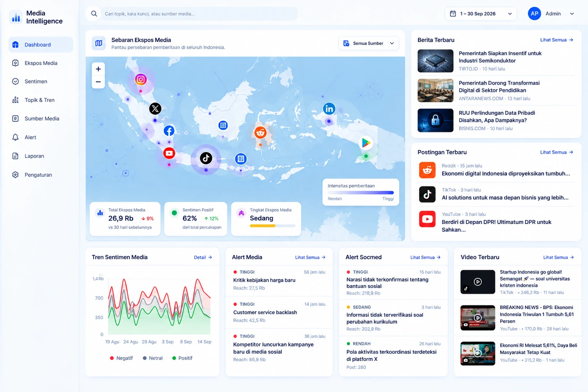Click the Tingkat Ekspos Media purple icon
The height and width of the screenshot is (392, 588).
click(x=241, y=213)
